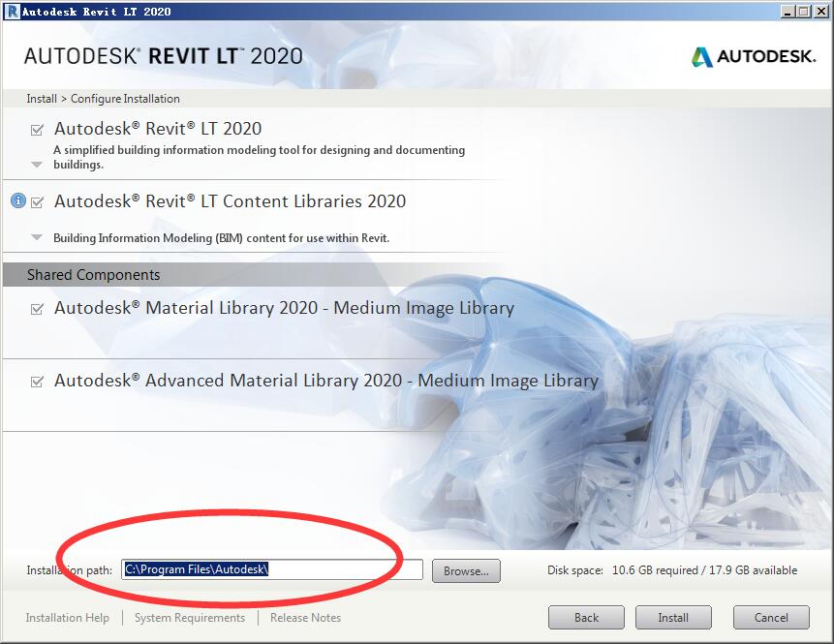Click Material Library 2020 Medium Image title
834x644 pixels.
tap(284, 308)
